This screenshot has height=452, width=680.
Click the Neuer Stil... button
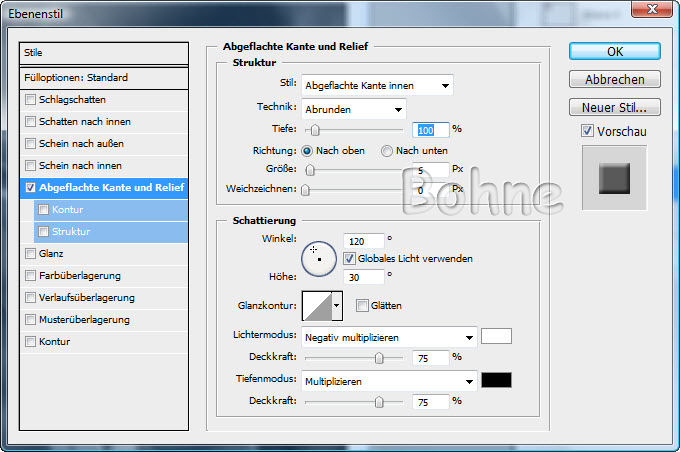(x=614, y=107)
